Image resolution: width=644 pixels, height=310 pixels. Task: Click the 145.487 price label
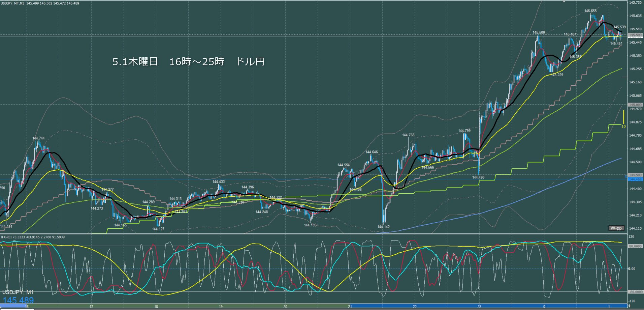tap(570, 34)
